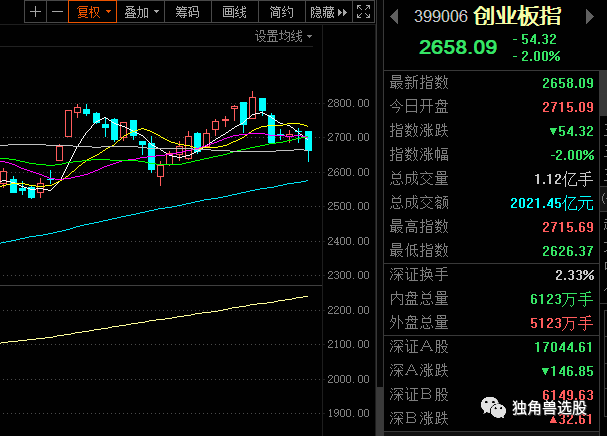Open the 叠加 overlay dropdown

(x=141, y=12)
